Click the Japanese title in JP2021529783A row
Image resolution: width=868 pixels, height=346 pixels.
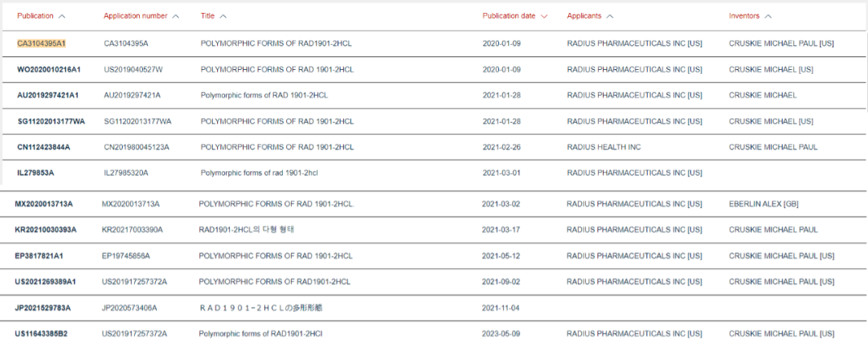pos(260,307)
